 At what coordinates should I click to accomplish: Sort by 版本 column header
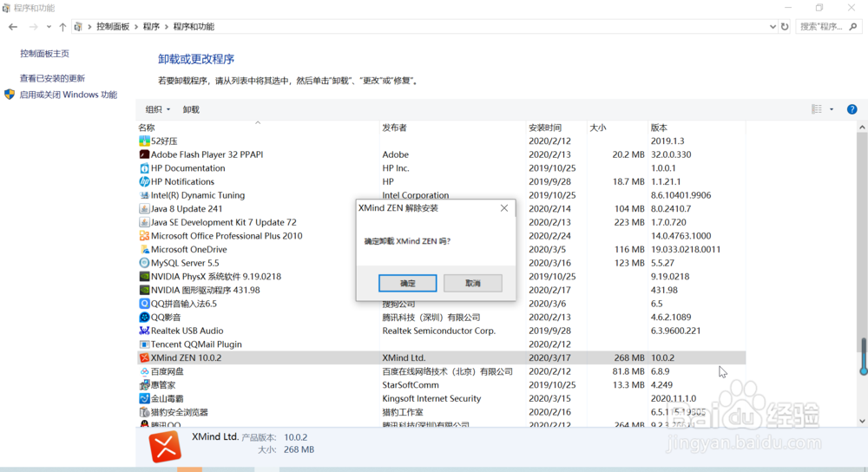pyautogui.click(x=696, y=128)
